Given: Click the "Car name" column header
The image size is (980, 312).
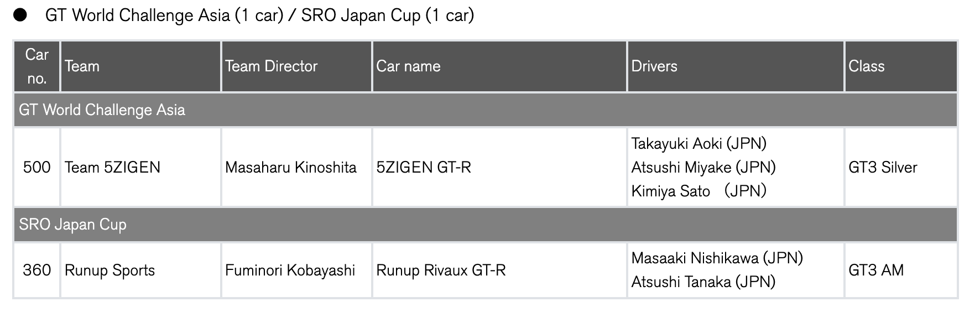Looking at the screenshot, I should [x=408, y=66].
